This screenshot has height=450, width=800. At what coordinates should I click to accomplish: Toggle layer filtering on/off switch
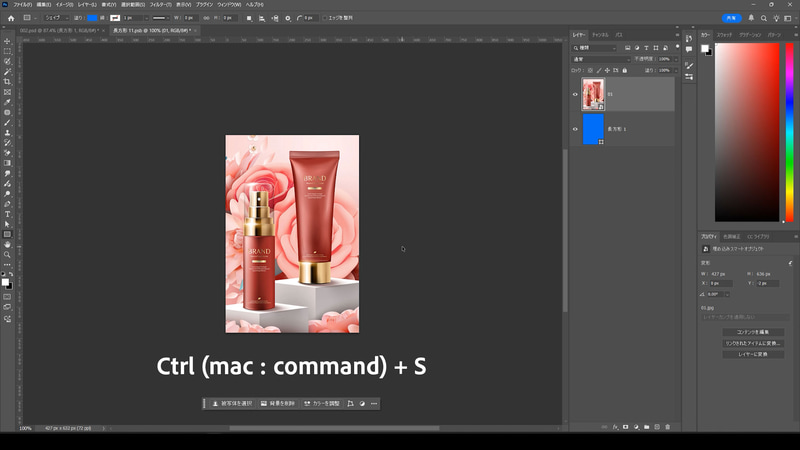678,47
